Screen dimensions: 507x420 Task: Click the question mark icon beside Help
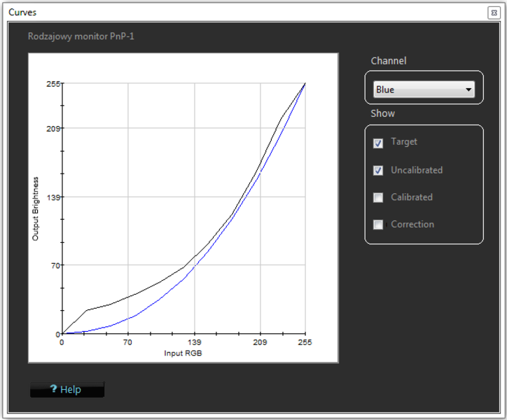53,389
